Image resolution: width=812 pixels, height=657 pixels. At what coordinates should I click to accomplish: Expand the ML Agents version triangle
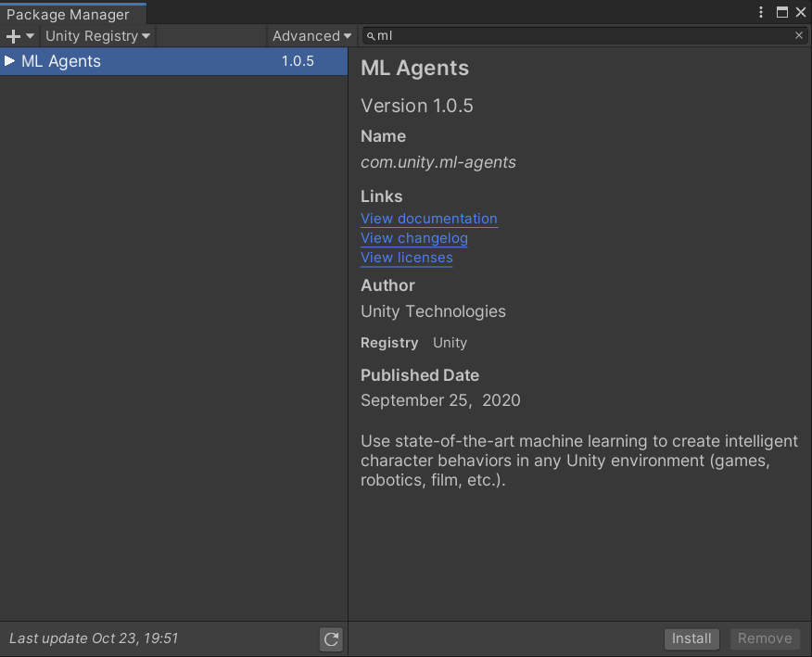[x=10, y=61]
